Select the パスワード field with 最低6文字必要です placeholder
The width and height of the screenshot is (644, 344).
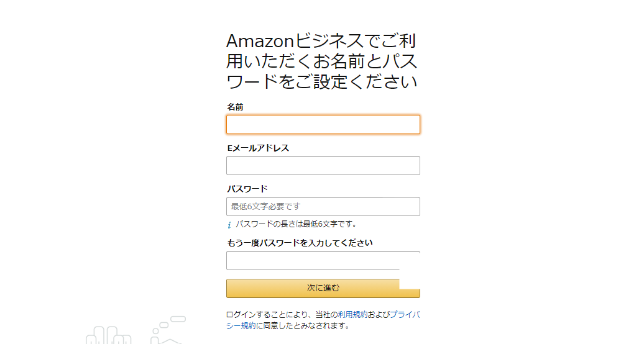click(323, 207)
